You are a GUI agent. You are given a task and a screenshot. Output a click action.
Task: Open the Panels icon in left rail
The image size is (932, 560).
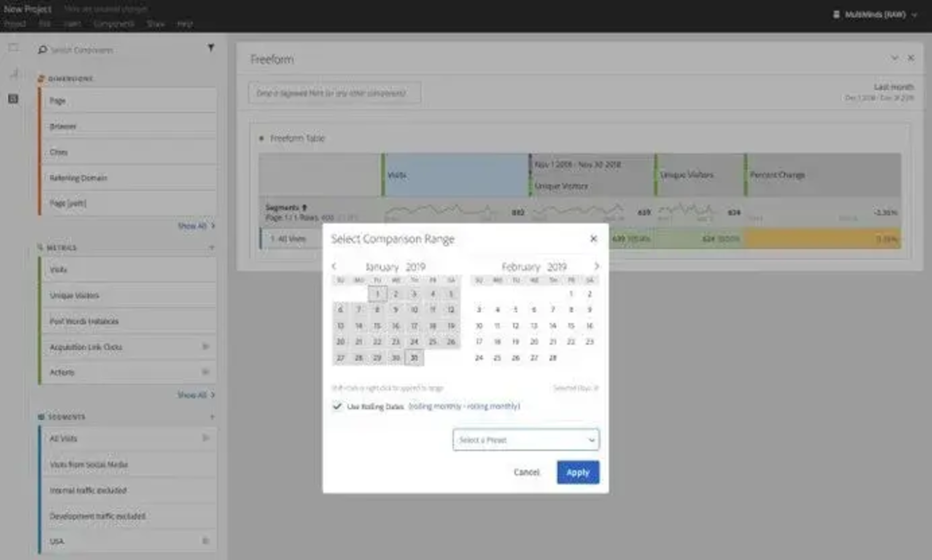[14, 48]
